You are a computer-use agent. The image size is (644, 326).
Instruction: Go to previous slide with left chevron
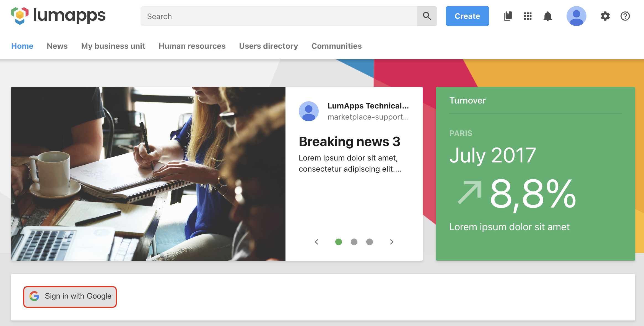(316, 242)
